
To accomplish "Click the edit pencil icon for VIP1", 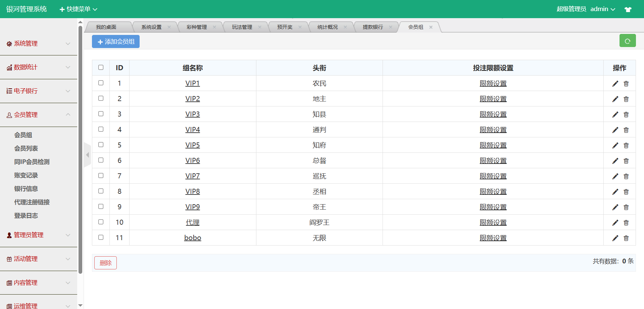I will [615, 84].
